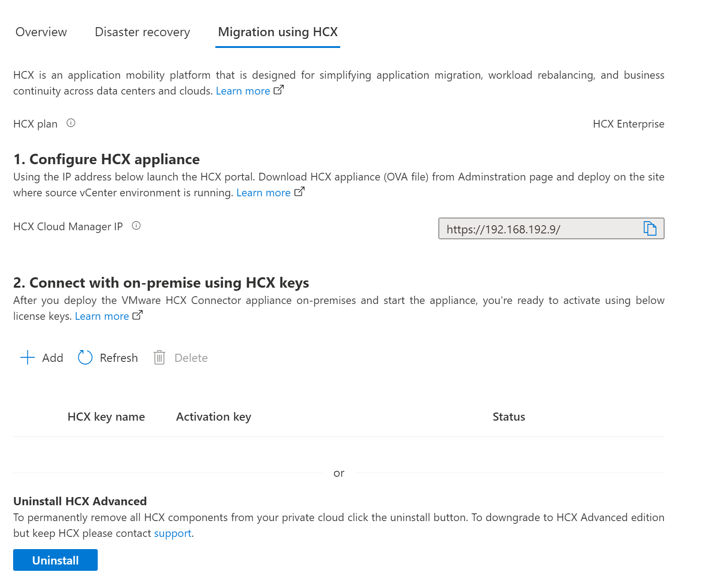The width and height of the screenshot is (727, 588).
Task: Open Learn more link about HCX platform
Action: pyautogui.click(x=243, y=91)
